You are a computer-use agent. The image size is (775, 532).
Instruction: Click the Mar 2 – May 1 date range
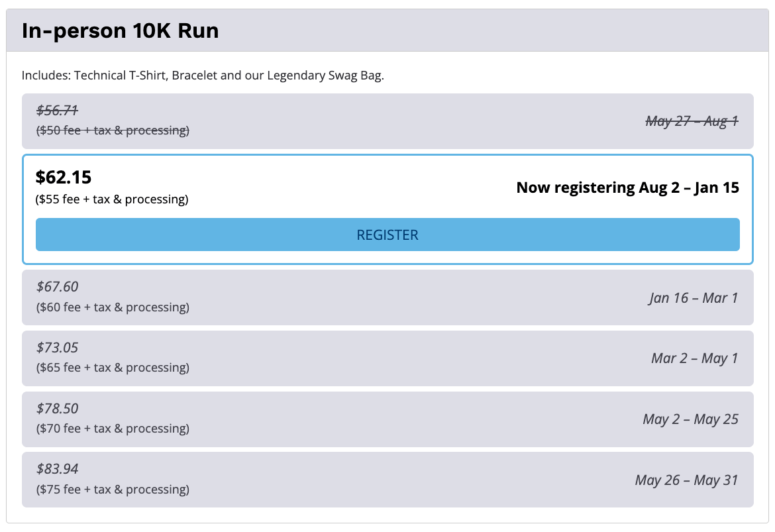click(x=694, y=358)
